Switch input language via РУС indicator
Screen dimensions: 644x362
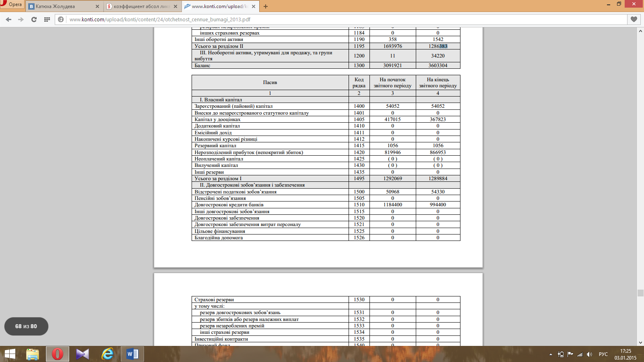point(603,354)
